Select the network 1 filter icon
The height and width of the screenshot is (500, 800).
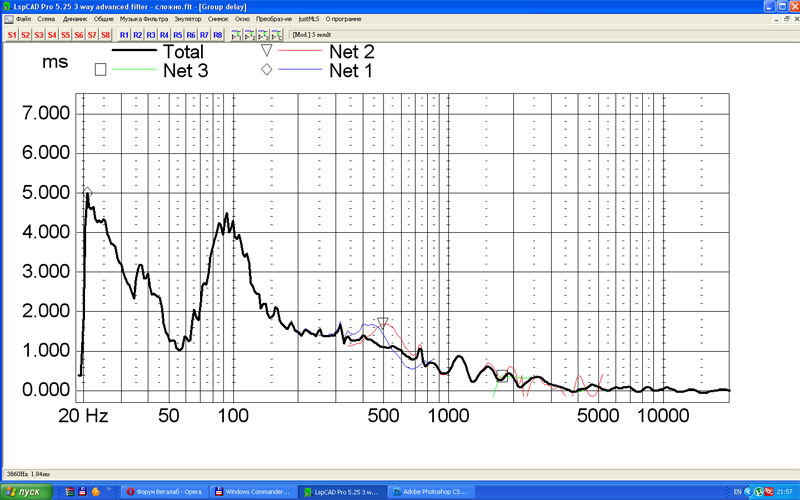tap(236, 35)
